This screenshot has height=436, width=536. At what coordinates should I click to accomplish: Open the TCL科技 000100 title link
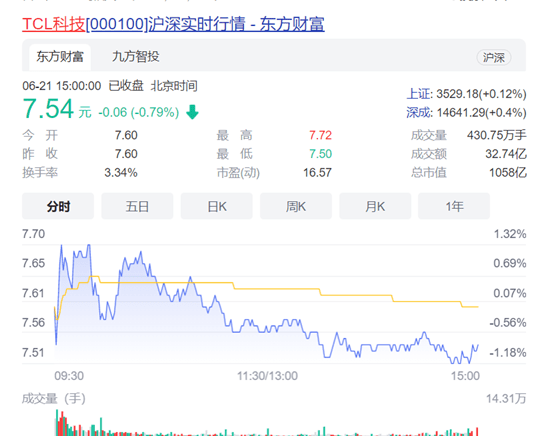coord(173,24)
